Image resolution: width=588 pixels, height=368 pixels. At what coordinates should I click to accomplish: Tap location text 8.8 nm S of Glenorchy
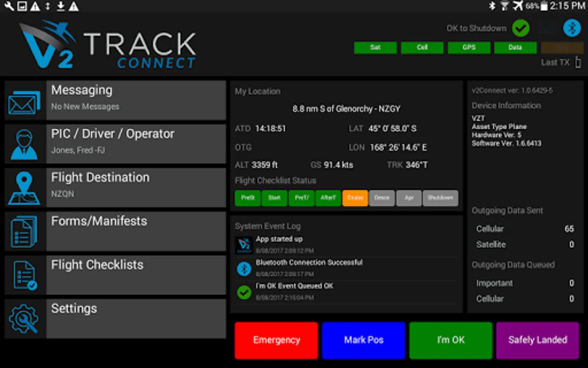346,109
